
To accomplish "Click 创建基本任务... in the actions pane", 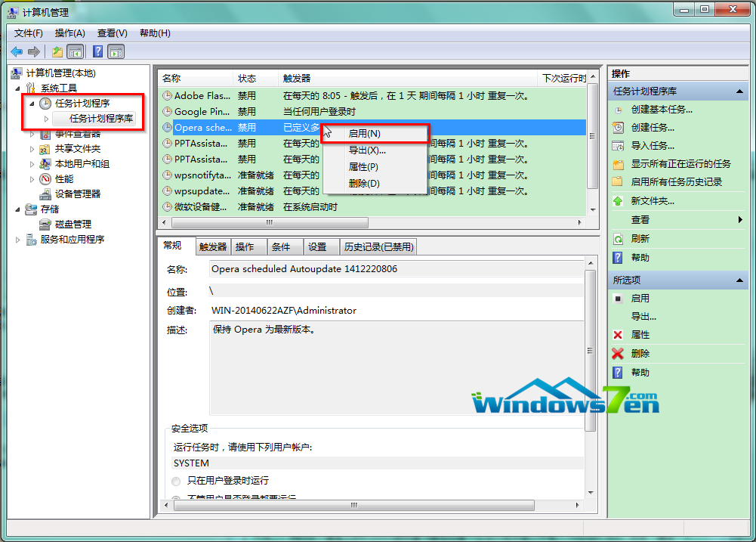I will (x=661, y=110).
